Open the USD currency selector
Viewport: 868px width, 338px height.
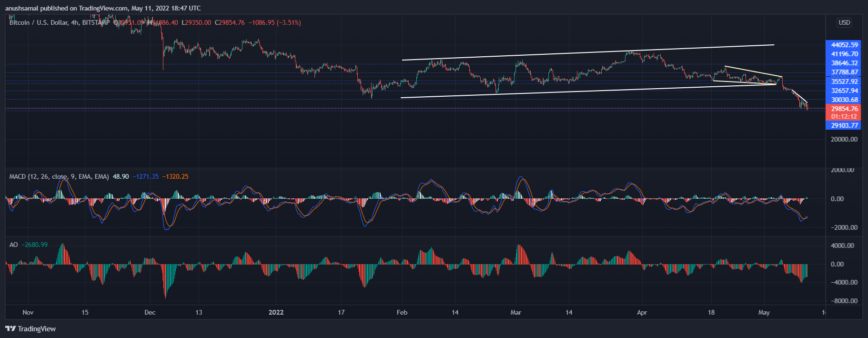844,22
